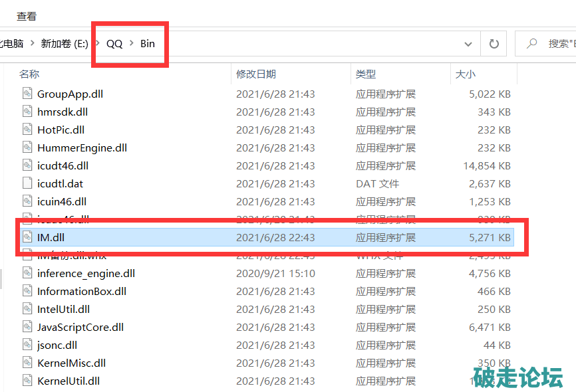
Task: Click the HotPic.dll file icon
Action: [27, 130]
